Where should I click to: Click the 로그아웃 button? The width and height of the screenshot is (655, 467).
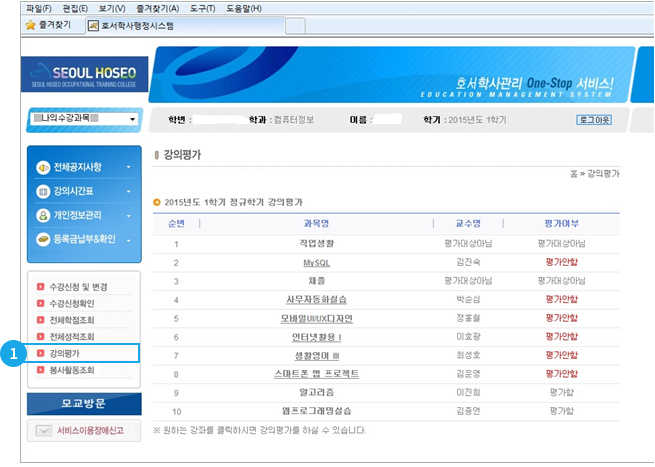(x=593, y=119)
